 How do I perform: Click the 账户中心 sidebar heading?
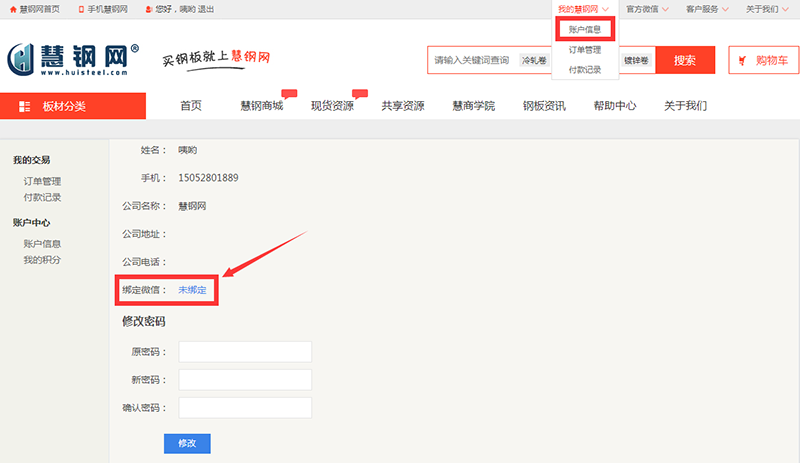pos(32,223)
